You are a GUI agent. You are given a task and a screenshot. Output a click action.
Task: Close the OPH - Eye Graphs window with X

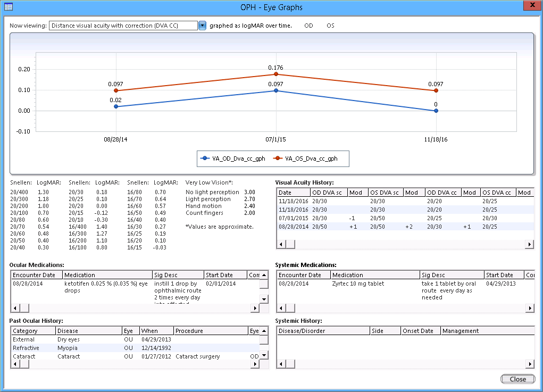(x=533, y=5)
